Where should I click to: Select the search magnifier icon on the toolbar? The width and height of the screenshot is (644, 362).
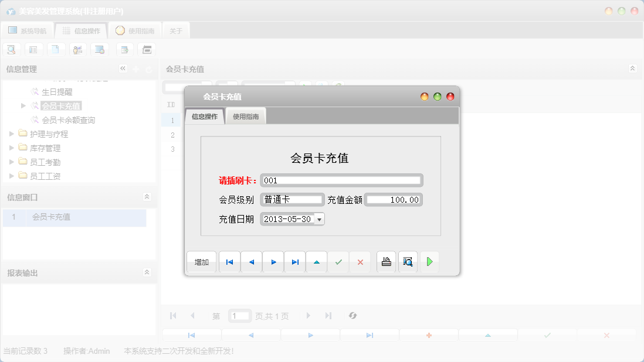point(11,49)
